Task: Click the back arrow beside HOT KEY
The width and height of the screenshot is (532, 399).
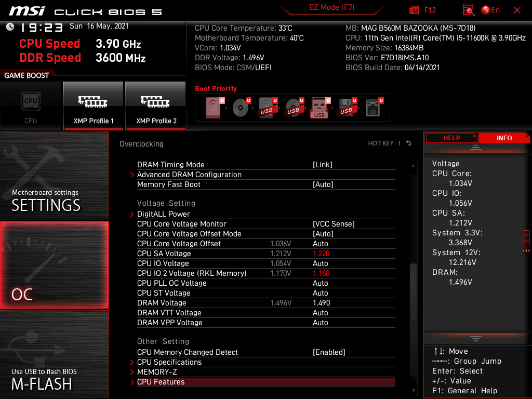Action: coord(409,143)
